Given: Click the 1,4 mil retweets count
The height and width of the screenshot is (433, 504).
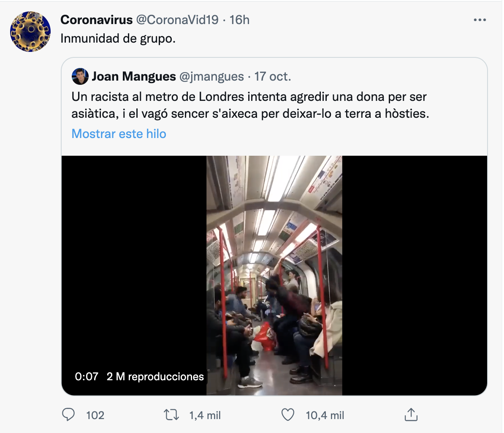Looking at the screenshot, I should point(205,415).
